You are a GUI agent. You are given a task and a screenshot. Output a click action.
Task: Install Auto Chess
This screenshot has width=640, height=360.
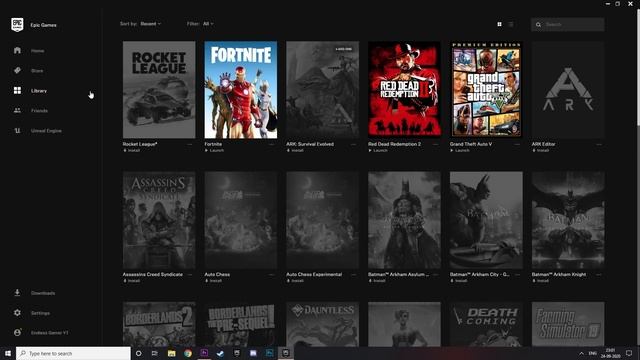213,281
